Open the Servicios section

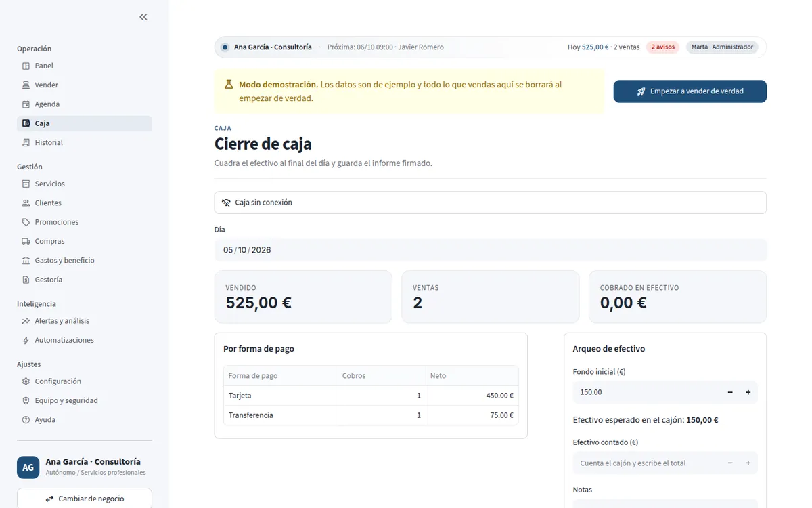[x=85, y=184]
